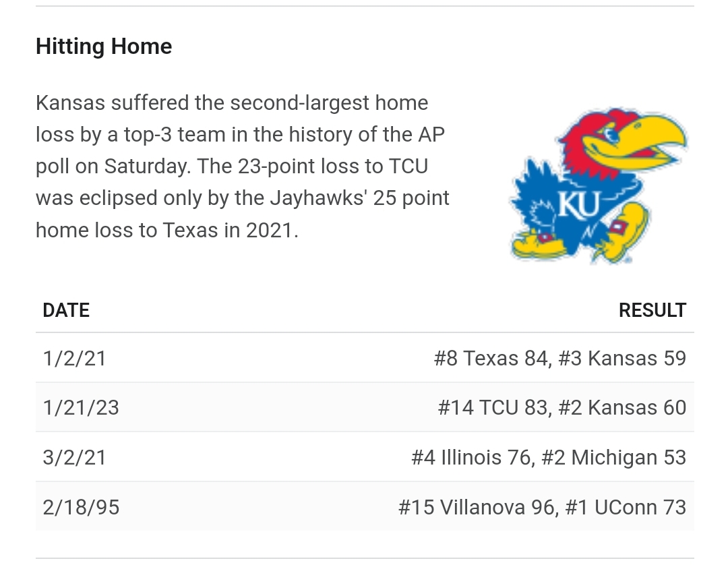The image size is (728, 565).
Task: Click the DATE column header
Action: pos(66,310)
